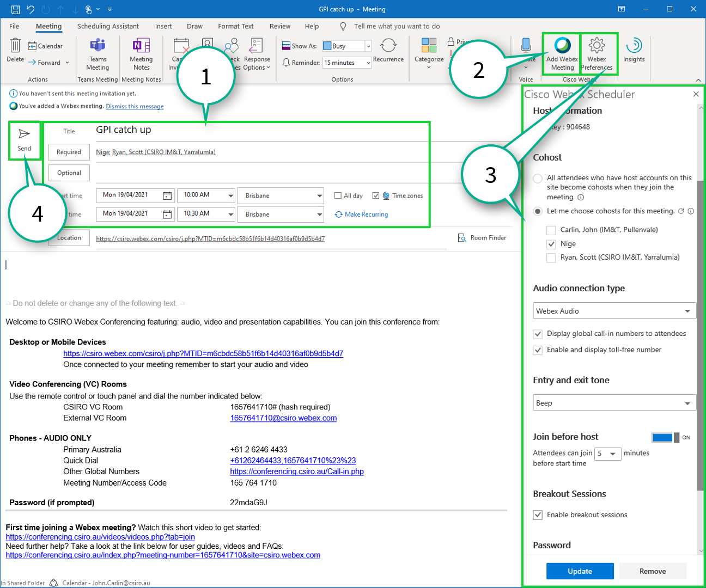Image resolution: width=706 pixels, height=588 pixels.
Task: Click the refresh icon beside cohost choice
Action: click(681, 211)
